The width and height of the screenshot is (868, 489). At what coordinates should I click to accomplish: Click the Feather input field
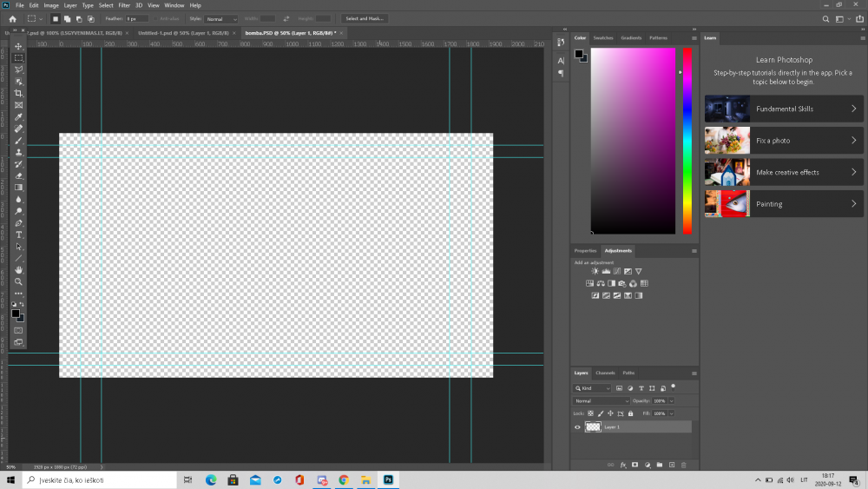pos(137,19)
